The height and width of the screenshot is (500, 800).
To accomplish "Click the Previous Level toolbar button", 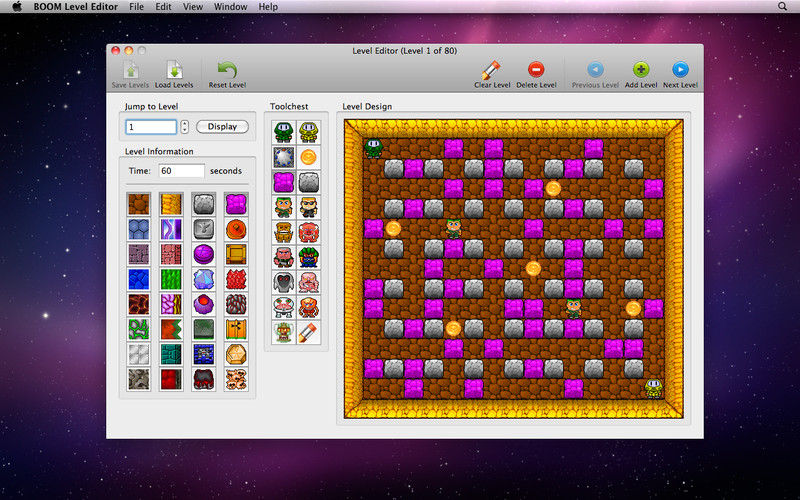I will click(595, 75).
